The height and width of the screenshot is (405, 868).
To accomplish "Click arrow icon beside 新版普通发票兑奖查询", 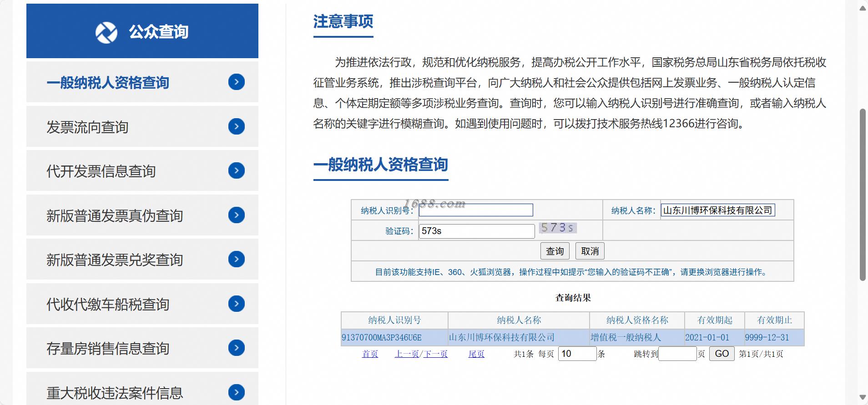I will [237, 259].
